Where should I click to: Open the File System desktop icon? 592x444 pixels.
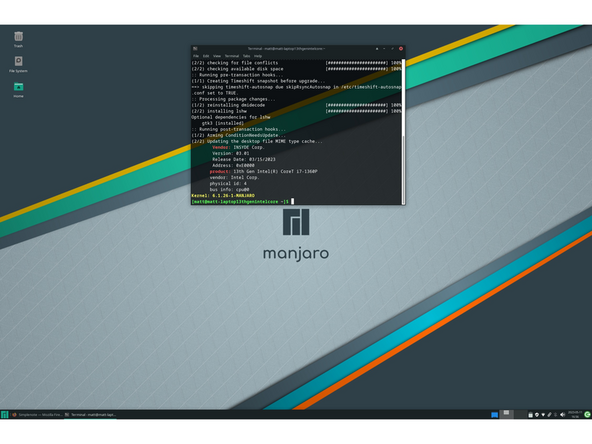pyautogui.click(x=18, y=64)
